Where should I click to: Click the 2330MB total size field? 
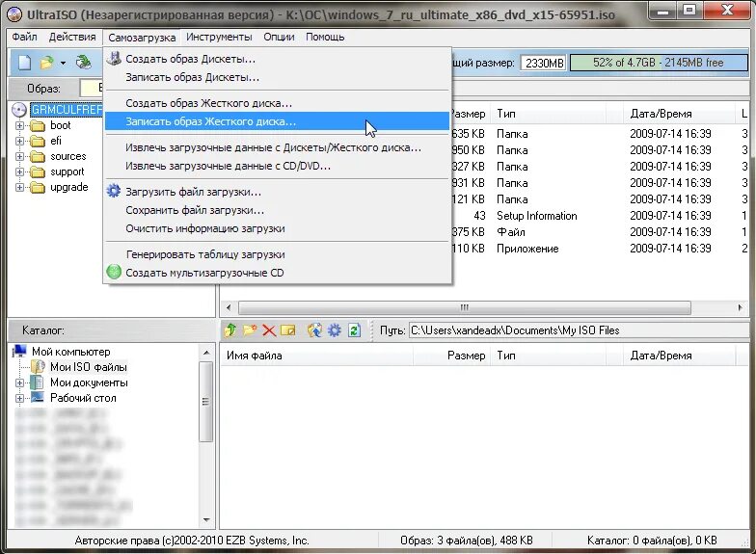coord(544,64)
